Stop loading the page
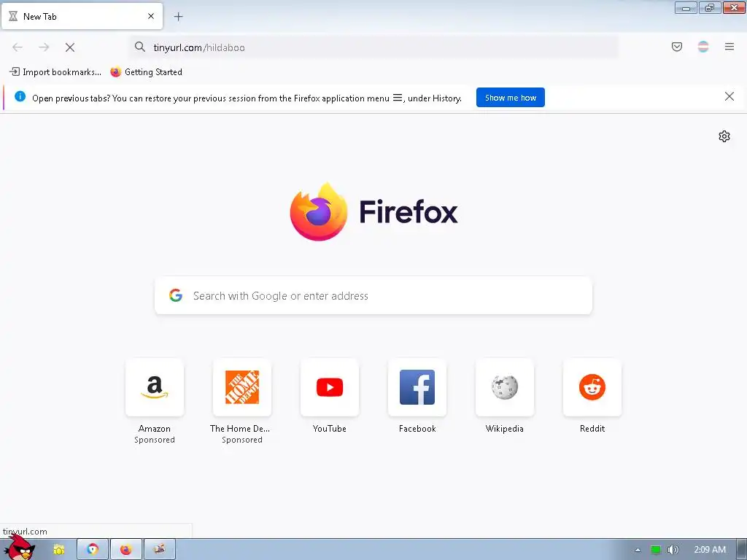 (x=70, y=47)
